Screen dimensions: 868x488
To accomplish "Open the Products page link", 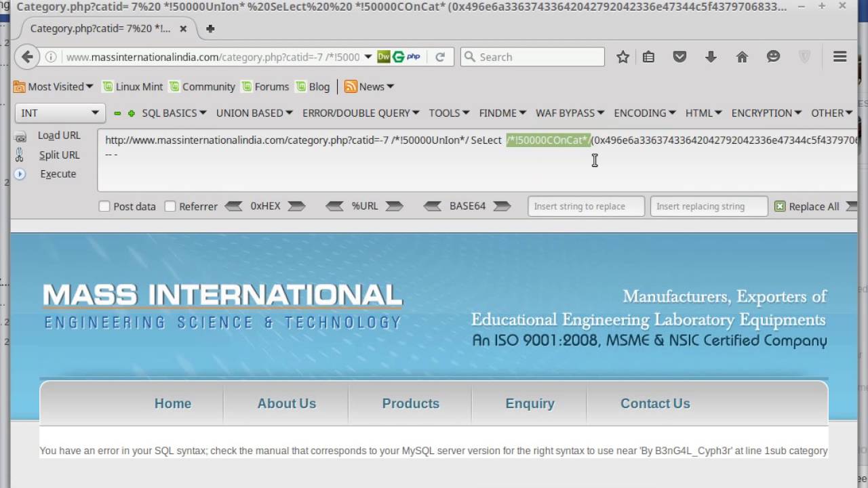I will pos(411,403).
